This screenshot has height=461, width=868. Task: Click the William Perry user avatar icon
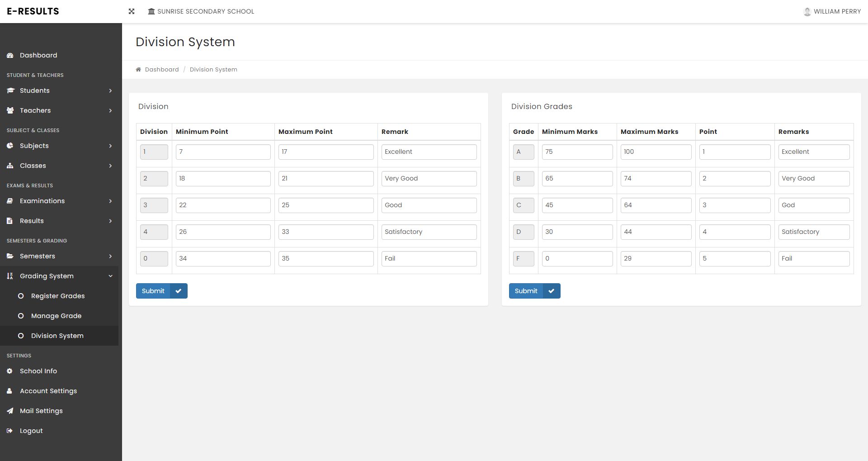[x=807, y=12]
